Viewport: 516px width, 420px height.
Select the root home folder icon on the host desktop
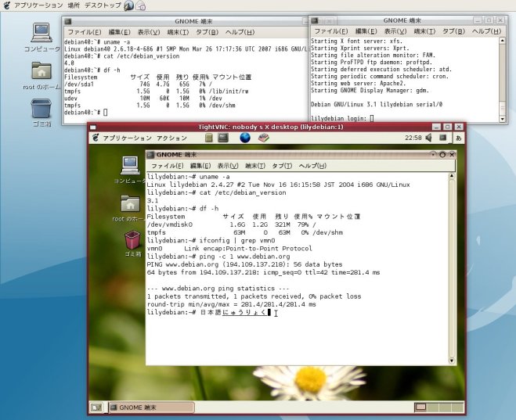pos(41,76)
